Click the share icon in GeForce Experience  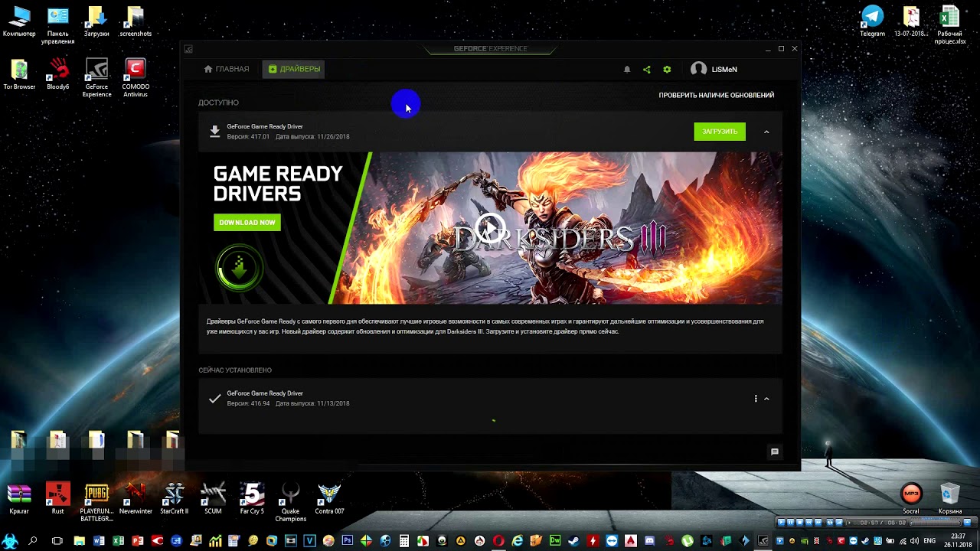(647, 70)
